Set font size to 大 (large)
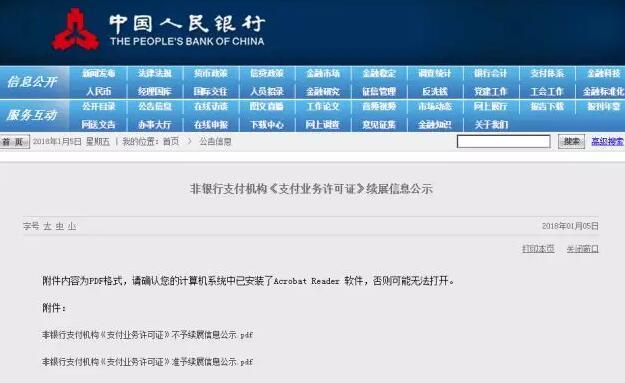Image resolution: width=625 pixels, height=383 pixels. click(x=47, y=226)
